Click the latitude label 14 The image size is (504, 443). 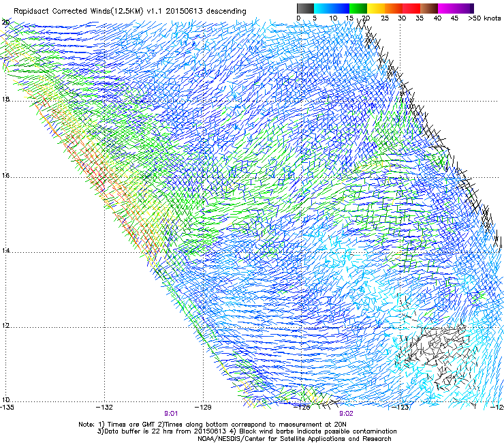5,250
